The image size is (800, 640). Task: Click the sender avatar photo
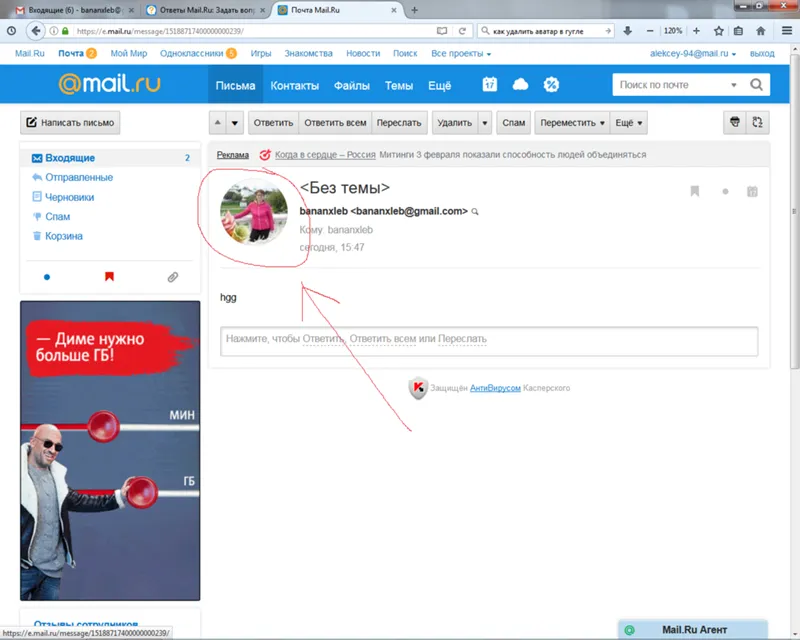(254, 211)
